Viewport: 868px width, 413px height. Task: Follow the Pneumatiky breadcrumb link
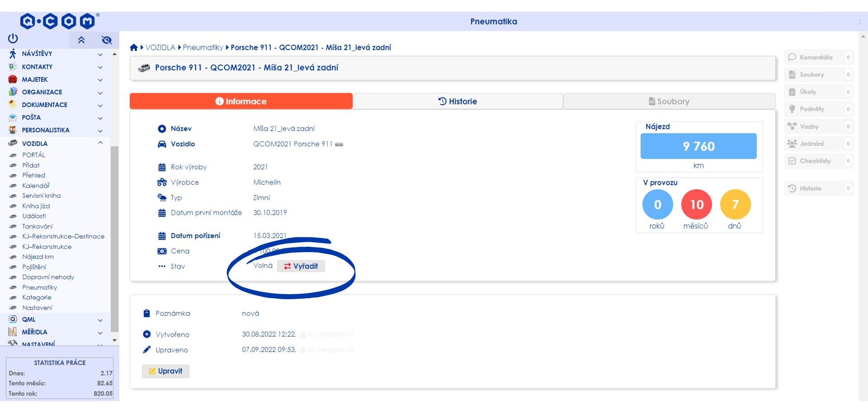click(x=203, y=47)
